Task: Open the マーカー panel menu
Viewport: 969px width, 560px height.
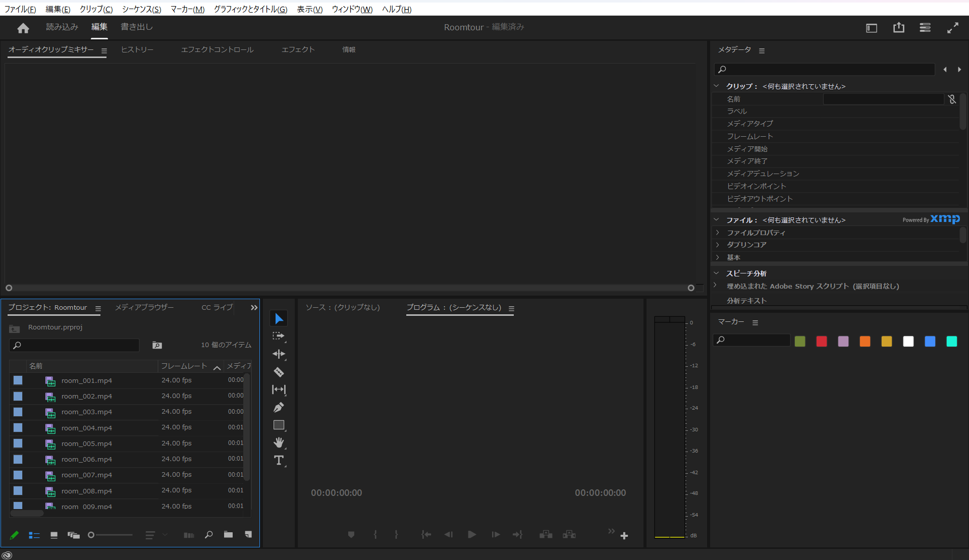Action: pos(755,323)
